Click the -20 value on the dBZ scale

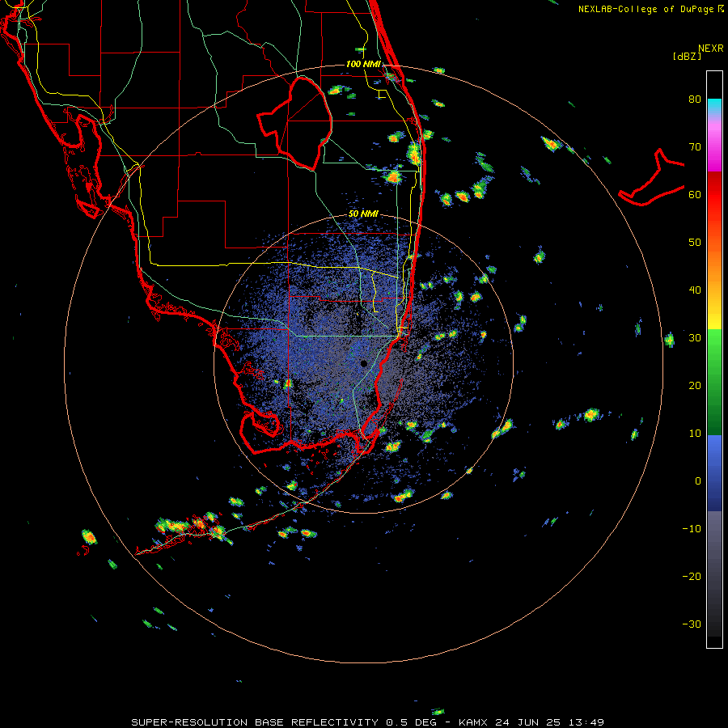(x=692, y=577)
